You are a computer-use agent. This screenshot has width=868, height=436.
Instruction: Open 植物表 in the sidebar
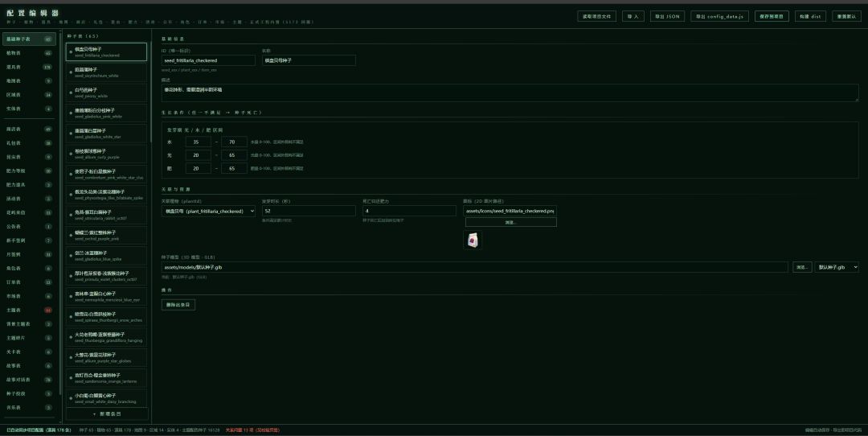coord(29,53)
